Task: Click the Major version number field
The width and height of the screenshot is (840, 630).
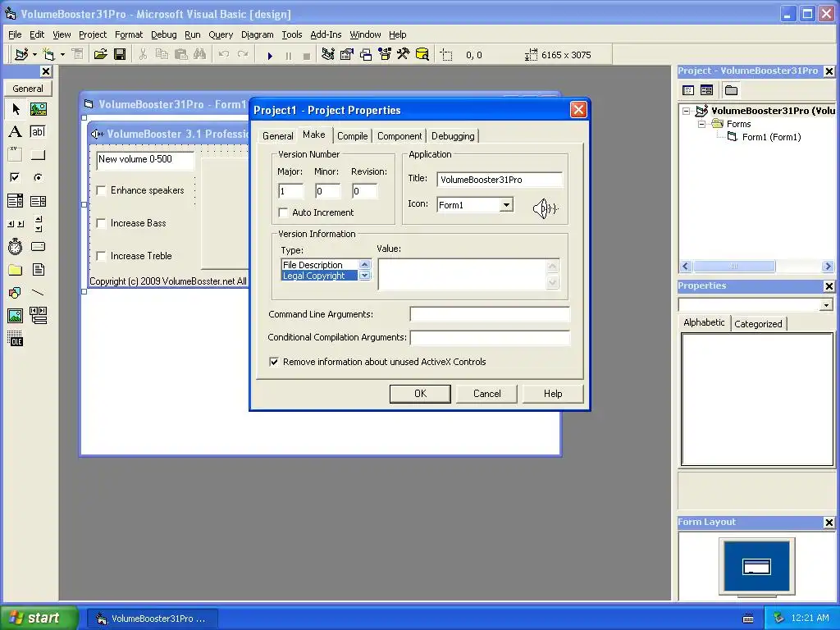Action: (x=291, y=191)
